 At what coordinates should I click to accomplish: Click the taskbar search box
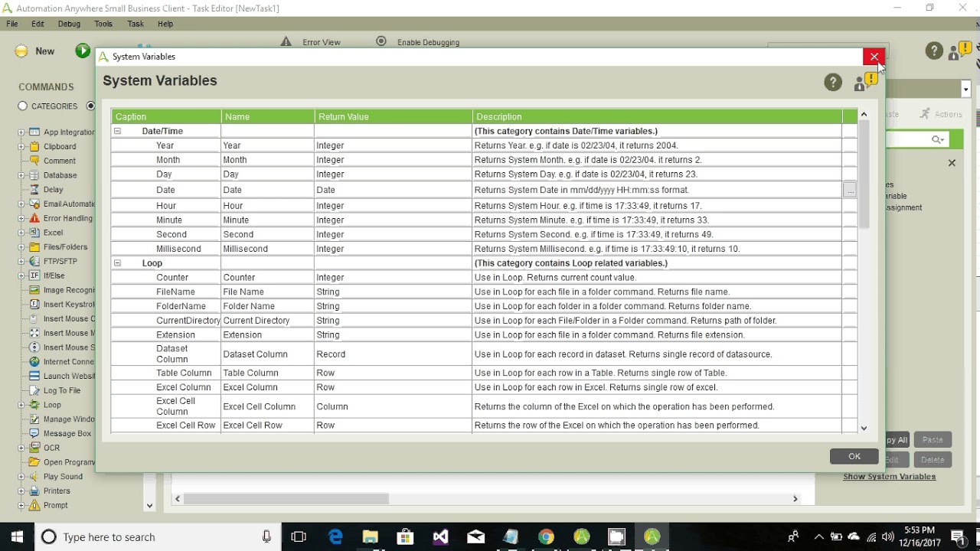click(x=158, y=536)
